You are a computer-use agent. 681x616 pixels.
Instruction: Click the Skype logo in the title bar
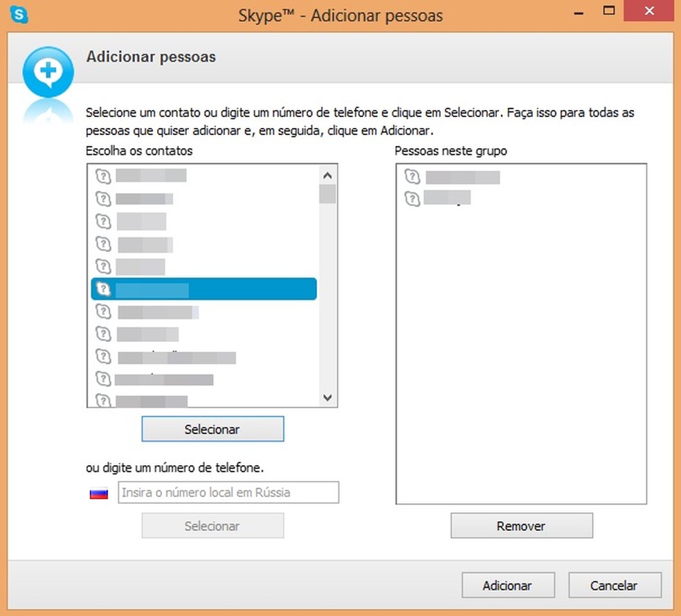[x=18, y=15]
